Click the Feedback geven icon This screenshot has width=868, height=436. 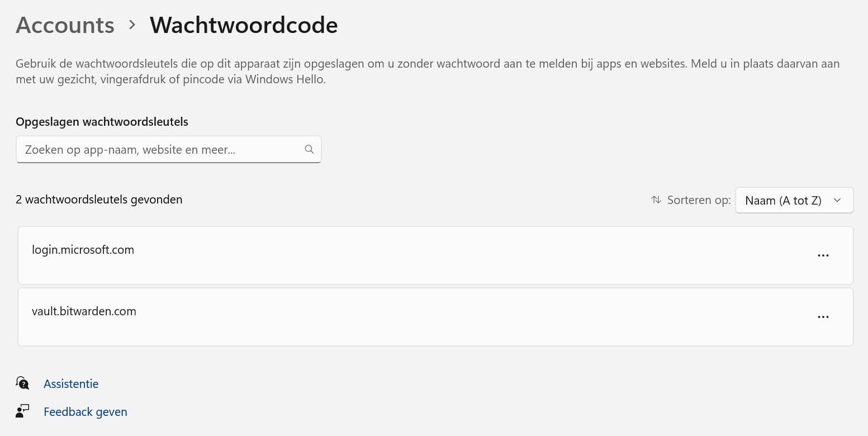tap(22, 411)
